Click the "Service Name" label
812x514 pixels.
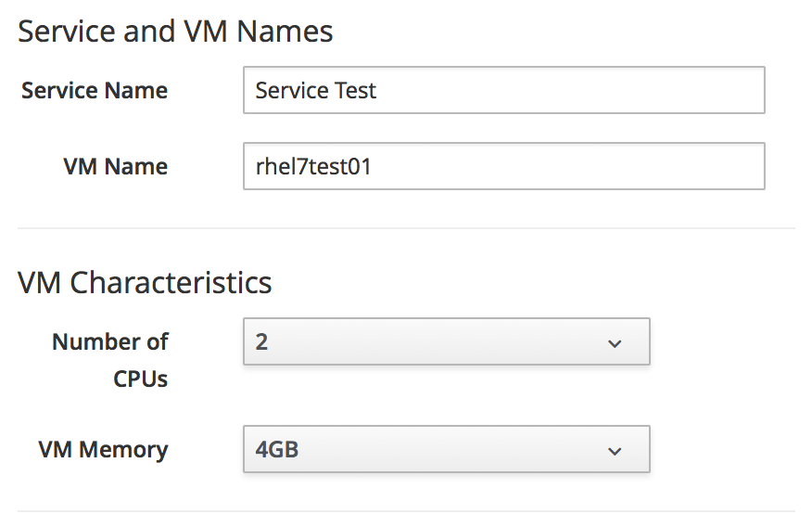tap(95, 91)
